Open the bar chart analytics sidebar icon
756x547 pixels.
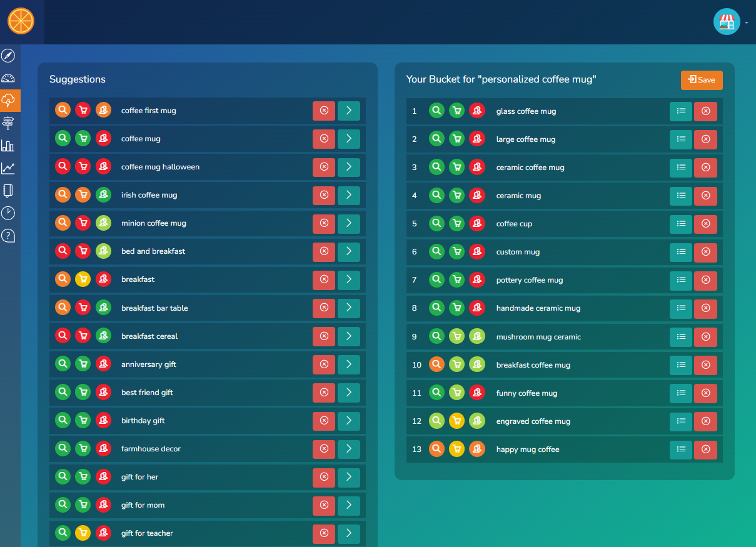click(8, 146)
